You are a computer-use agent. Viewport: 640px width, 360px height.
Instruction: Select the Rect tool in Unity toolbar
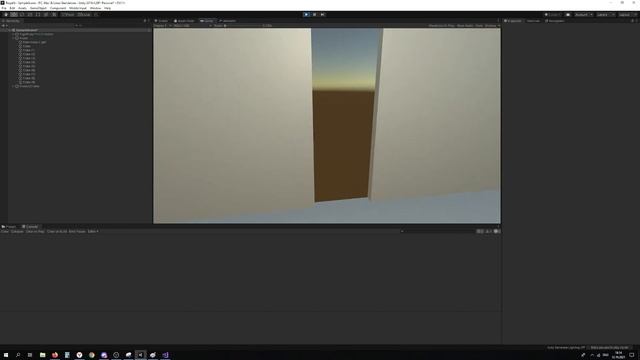pos(38,15)
